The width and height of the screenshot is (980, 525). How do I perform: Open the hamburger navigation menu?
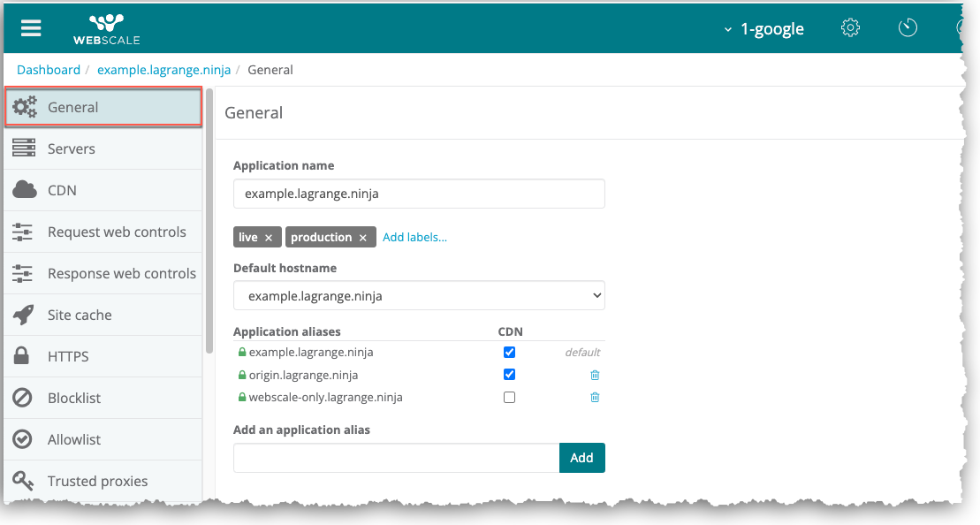[x=31, y=28]
